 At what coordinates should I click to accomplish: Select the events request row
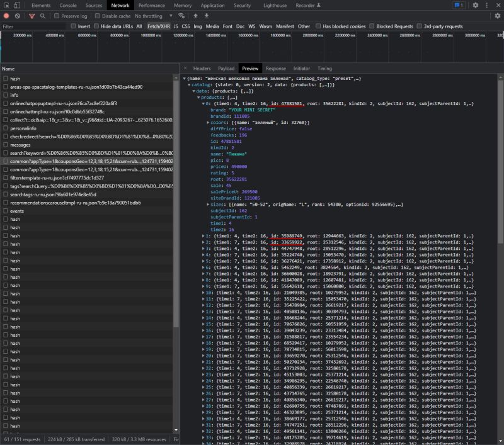(x=87, y=211)
